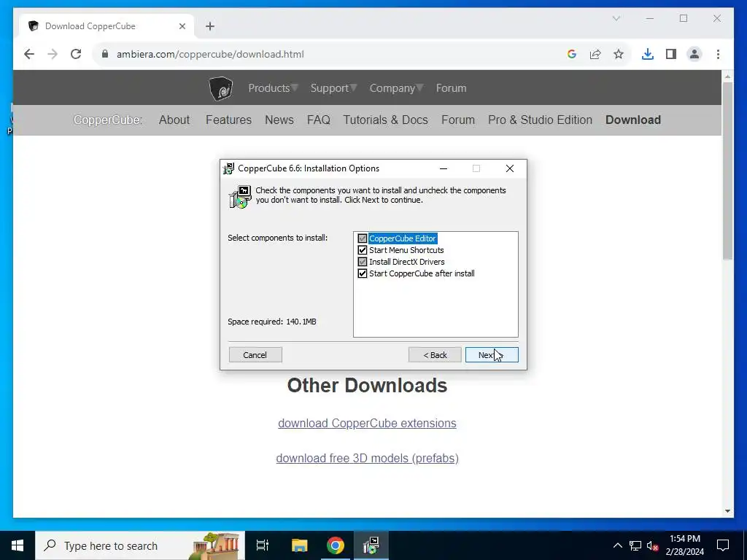Show hidden system tray icons
This screenshot has width=747, height=560.
tap(617, 545)
